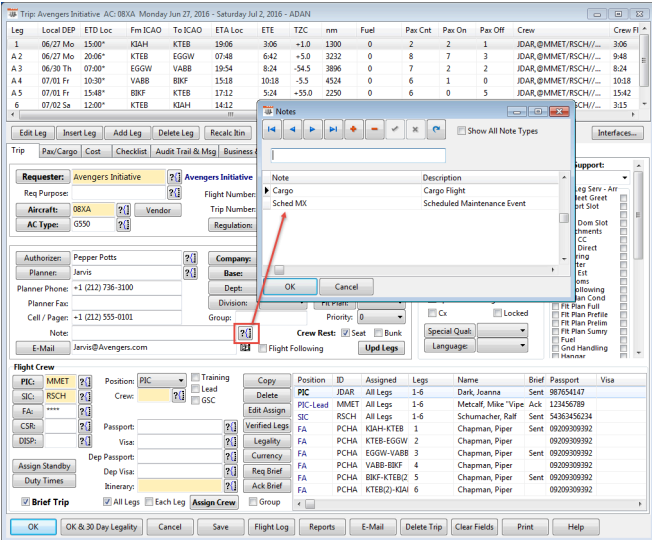Toggle Crew Rest Bunk checkbox
This screenshot has width=652, height=540.
(378, 333)
